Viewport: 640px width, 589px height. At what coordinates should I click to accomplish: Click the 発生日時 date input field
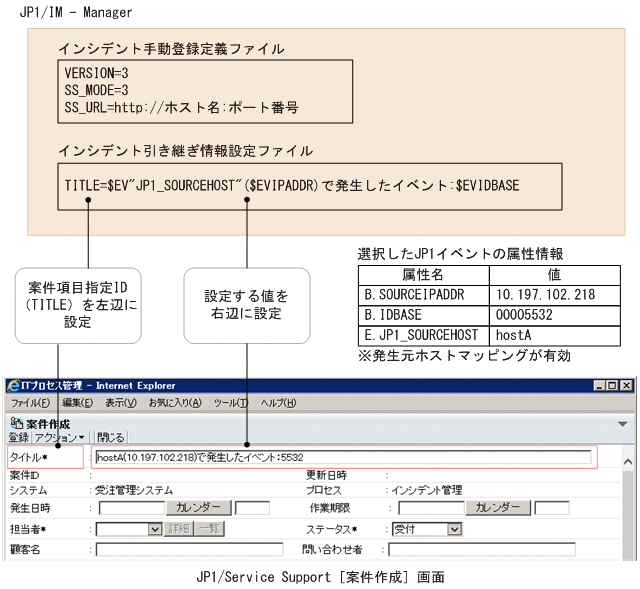pyautogui.click(x=132, y=508)
